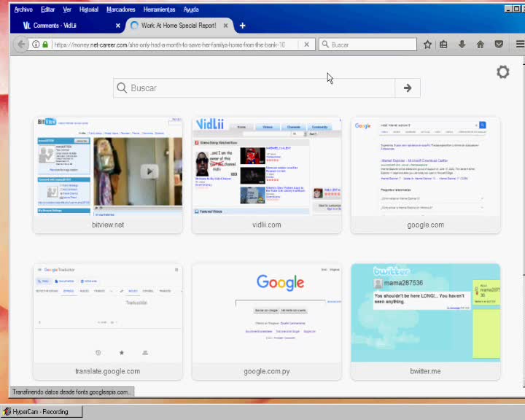Bookmark this page with the star icon
Screen dimensions: 525x420
pos(427,44)
